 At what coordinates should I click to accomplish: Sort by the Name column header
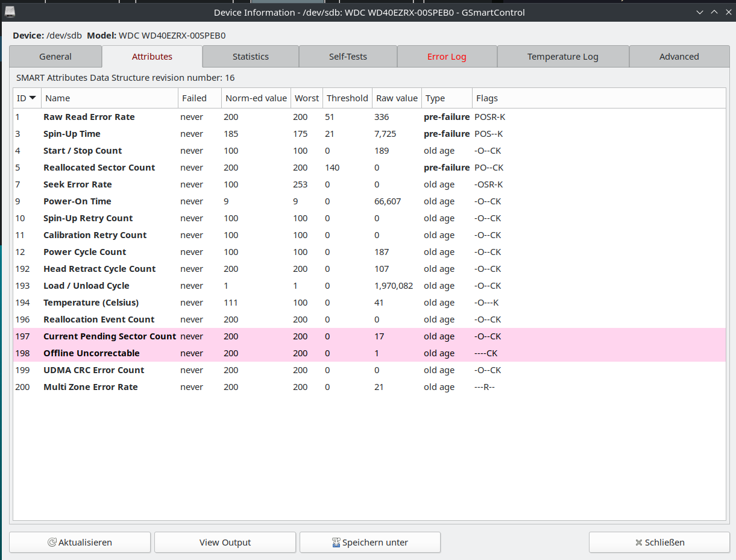pyautogui.click(x=109, y=98)
